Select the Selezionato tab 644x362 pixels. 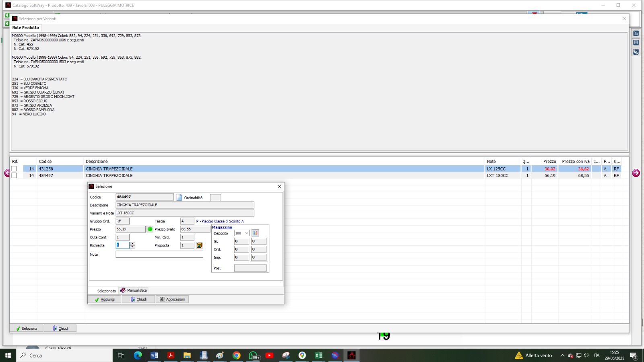[x=106, y=291]
